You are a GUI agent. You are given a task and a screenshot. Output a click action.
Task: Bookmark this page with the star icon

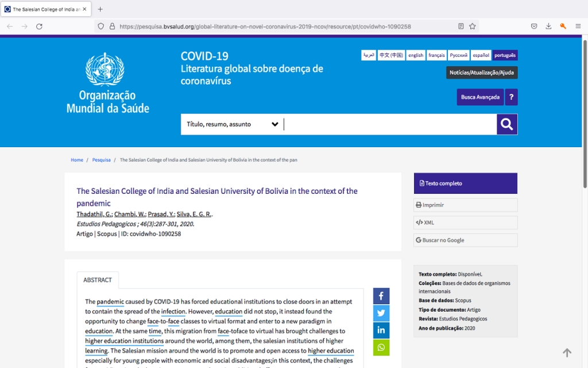pos(473,26)
